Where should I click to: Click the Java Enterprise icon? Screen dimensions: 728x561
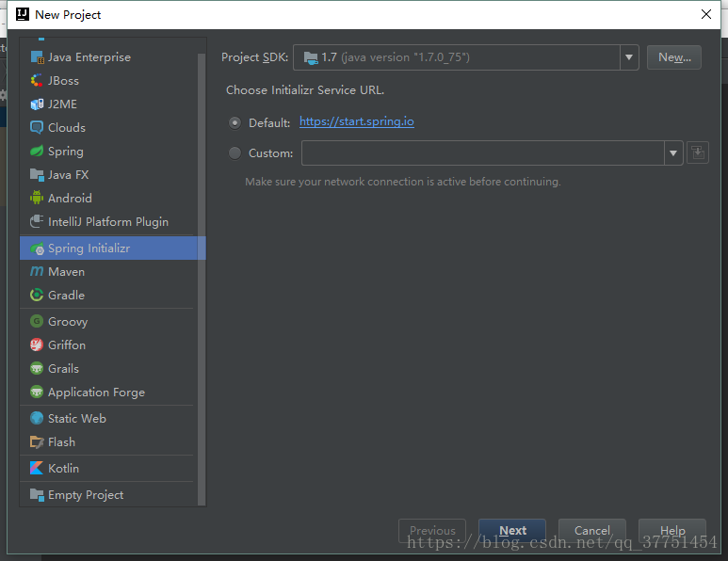[37, 57]
